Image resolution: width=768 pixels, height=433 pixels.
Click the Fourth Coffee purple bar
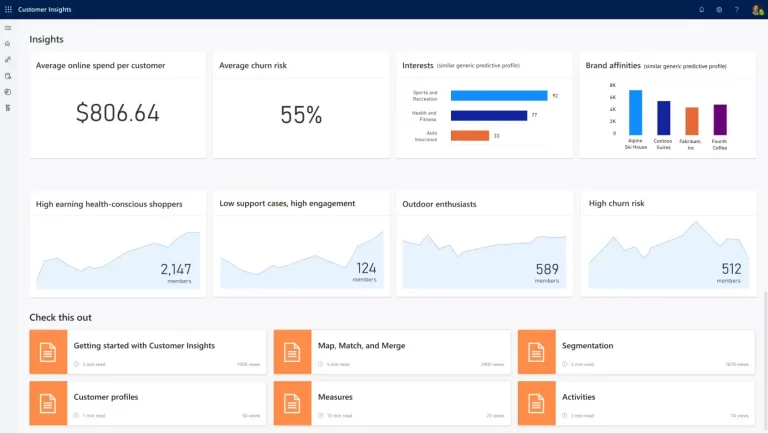720,119
